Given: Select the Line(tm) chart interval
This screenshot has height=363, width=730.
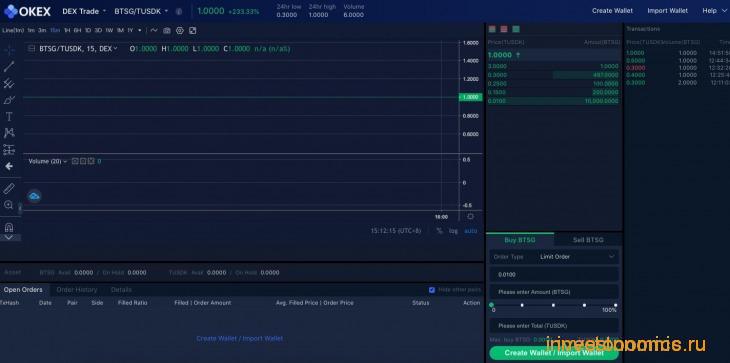Looking at the screenshot, I should tap(13, 31).
